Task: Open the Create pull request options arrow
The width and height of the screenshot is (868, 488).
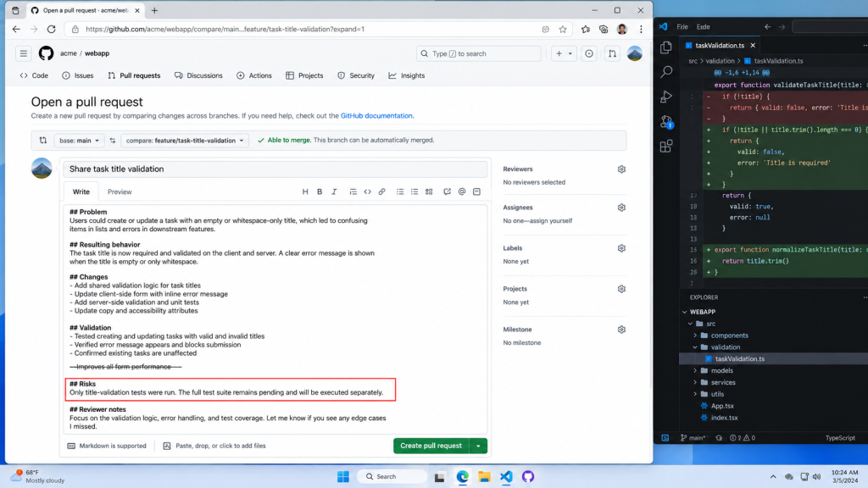Action: pyautogui.click(x=478, y=446)
